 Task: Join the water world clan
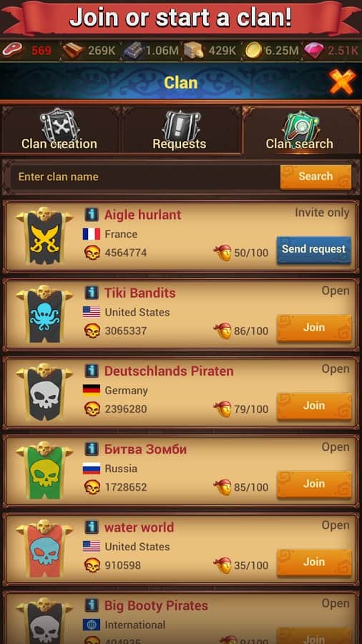[x=314, y=562]
